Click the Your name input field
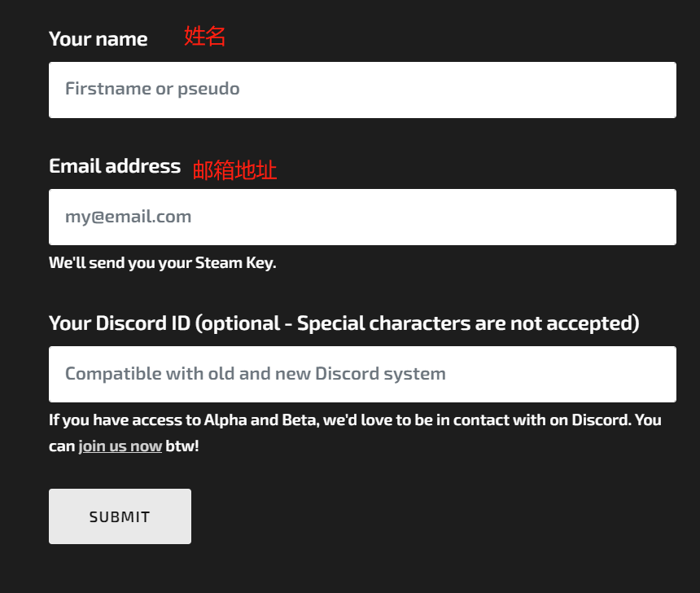 pyautogui.click(x=362, y=90)
